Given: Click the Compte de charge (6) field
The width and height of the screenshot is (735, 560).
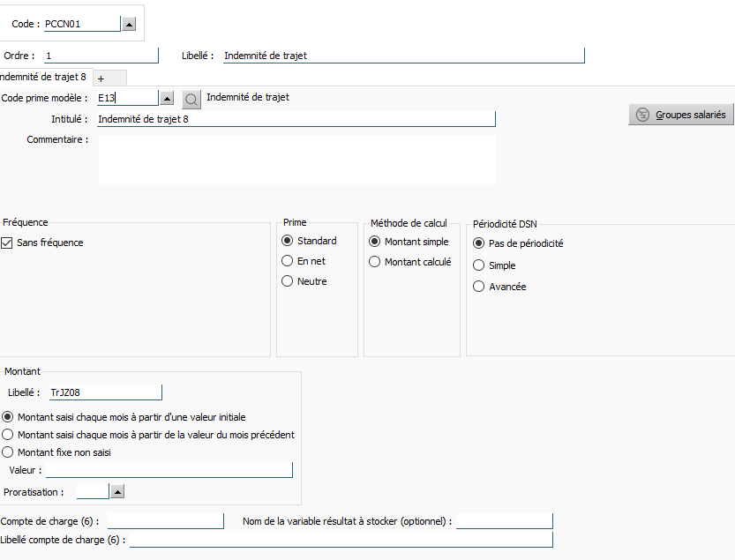Looking at the screenshot, I should [166, 521].
